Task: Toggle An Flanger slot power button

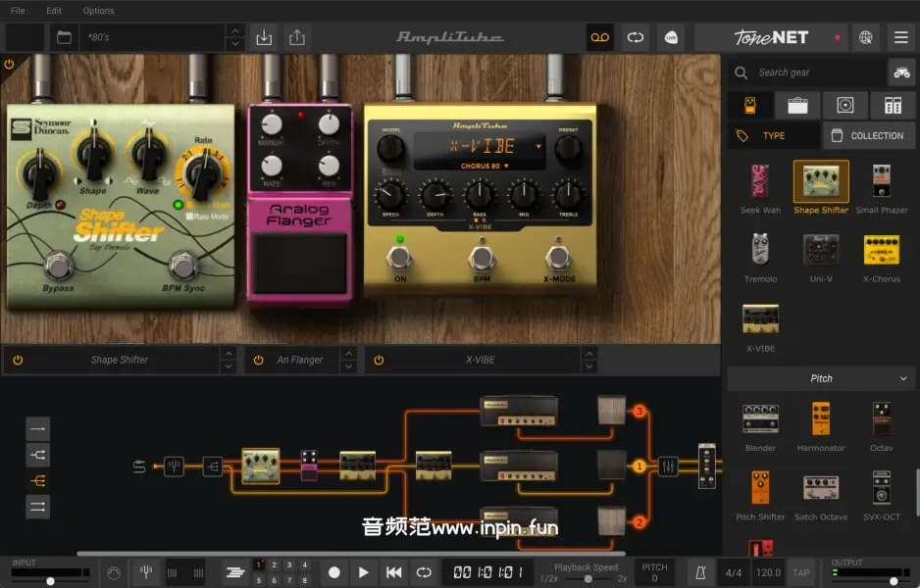Action: coord(258,360)
